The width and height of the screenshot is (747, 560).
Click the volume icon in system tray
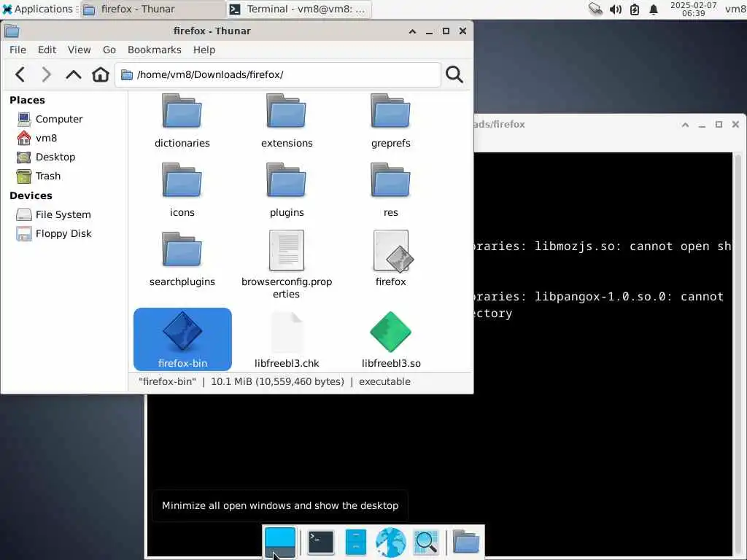616,9
